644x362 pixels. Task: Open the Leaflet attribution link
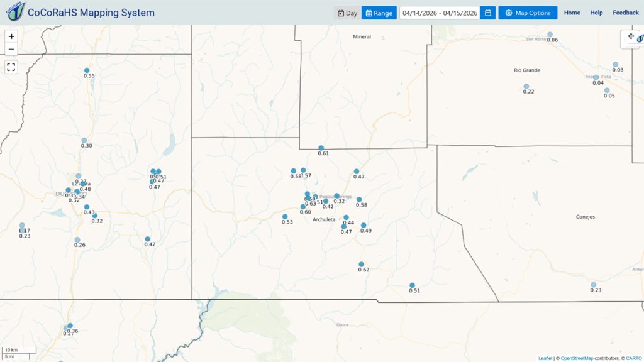[545, 358]
